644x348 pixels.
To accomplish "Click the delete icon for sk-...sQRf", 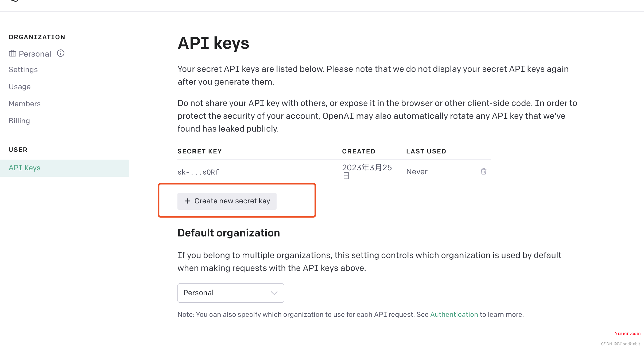I will (484, 171).
